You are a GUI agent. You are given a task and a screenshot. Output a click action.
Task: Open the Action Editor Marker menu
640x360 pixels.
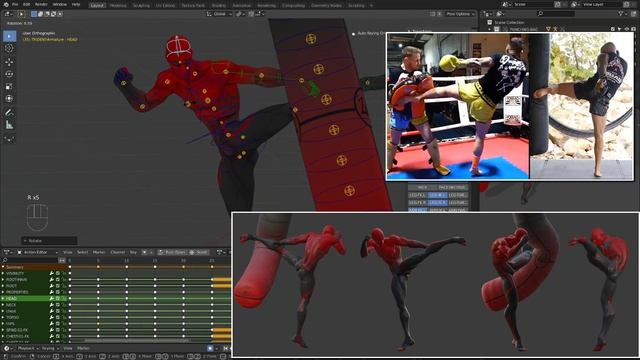tap(99, 252)
